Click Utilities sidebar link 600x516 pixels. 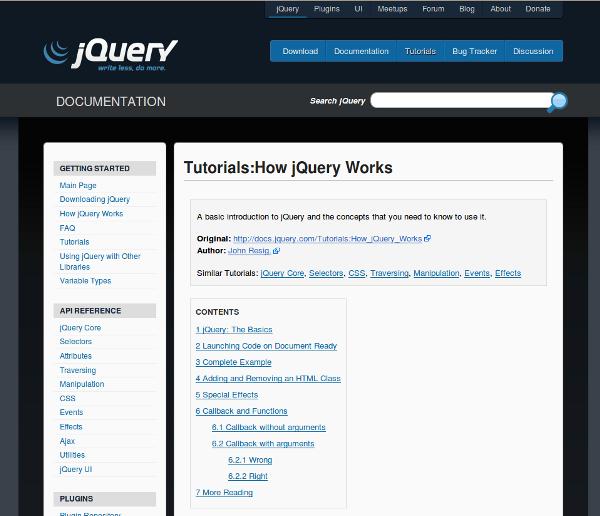coord(72,455)
